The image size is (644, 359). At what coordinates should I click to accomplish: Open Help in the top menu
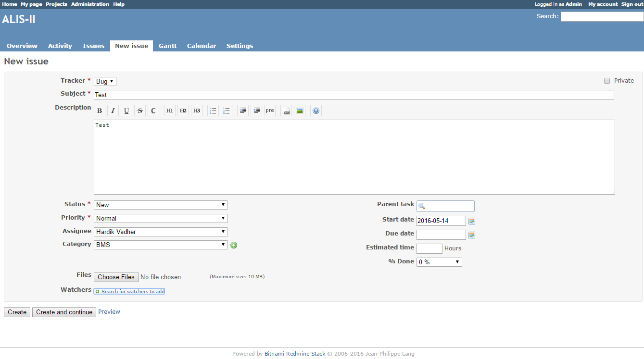pos(119,4)
